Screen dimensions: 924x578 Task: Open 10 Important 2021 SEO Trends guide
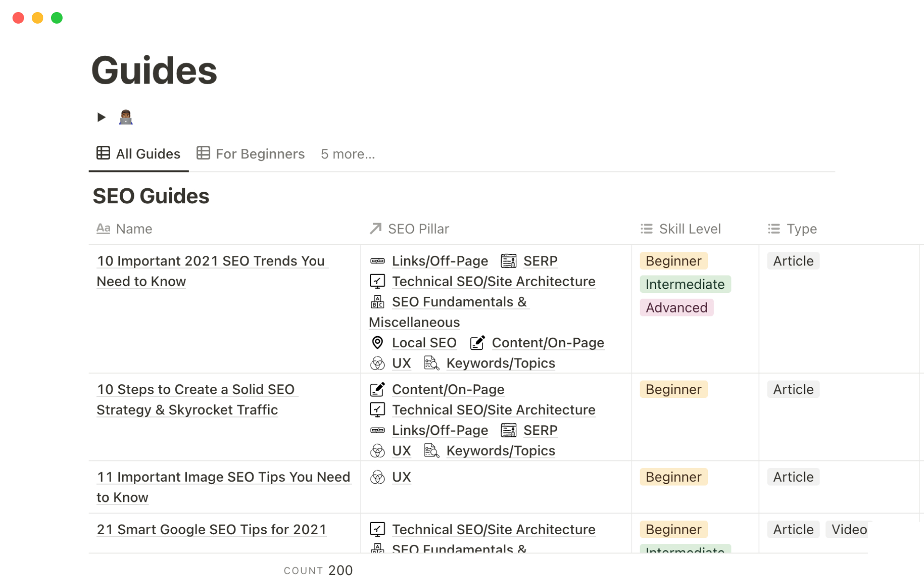tap(210, 261)
